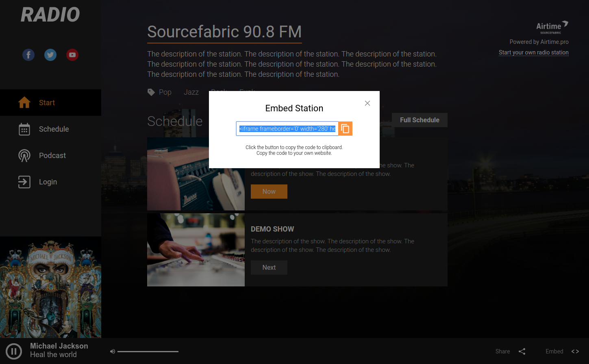Click the Sourcefabric 90.8 FM heading
Screen dimensions: 589x364
click(x=224, y=32)
